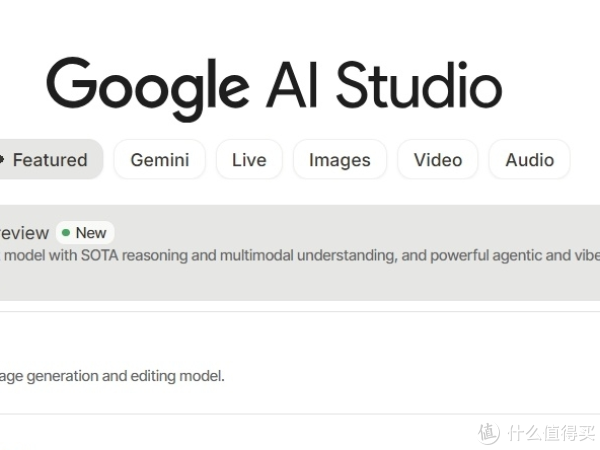
Task: Click the icon inside the Featured chip
Action: [2, 160]
